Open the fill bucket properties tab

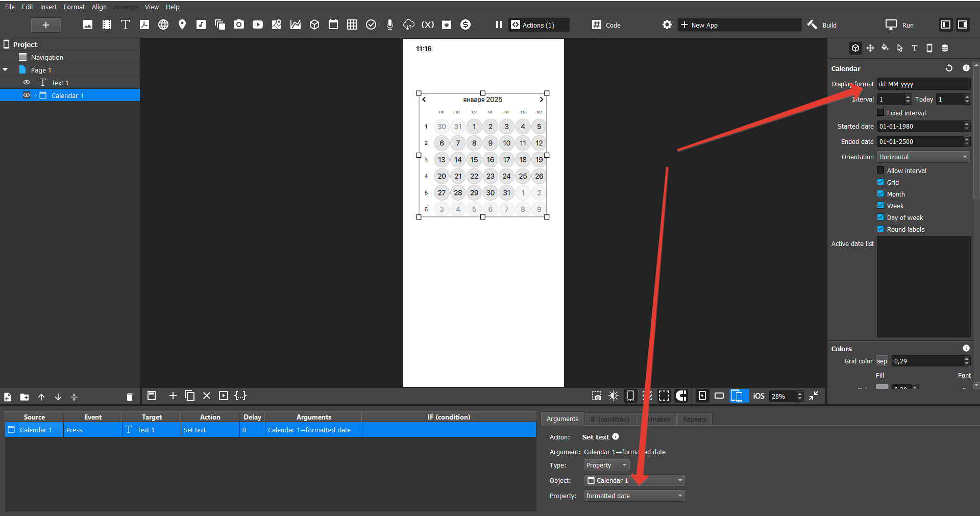point(885,47)
